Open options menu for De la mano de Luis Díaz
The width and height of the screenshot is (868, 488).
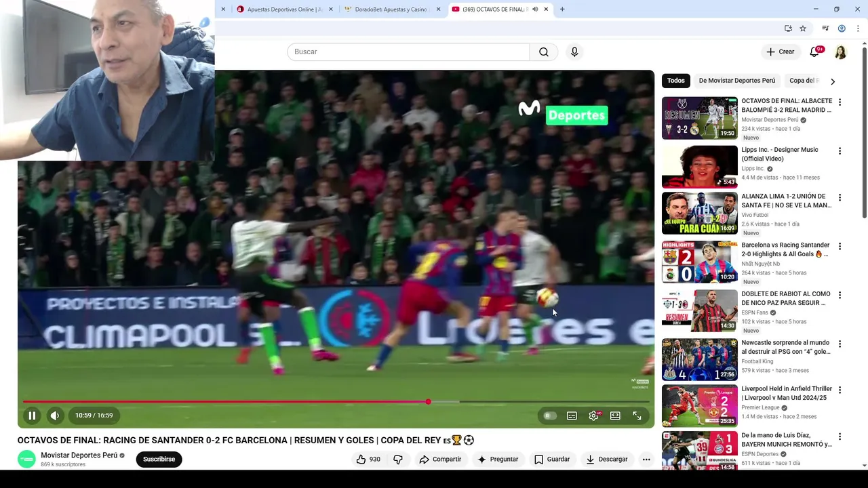point(840,436)
